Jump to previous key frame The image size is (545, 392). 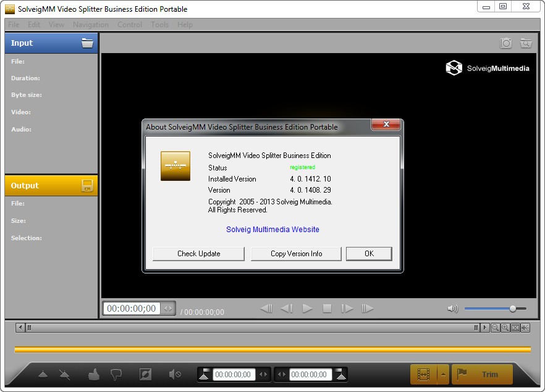click(x=266, y=308)
